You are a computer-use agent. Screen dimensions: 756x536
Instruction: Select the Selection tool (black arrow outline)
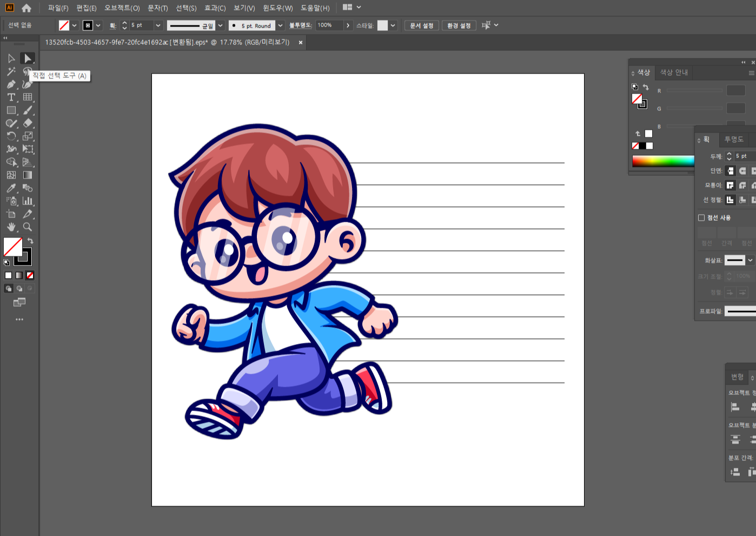(x=11, y=58)
